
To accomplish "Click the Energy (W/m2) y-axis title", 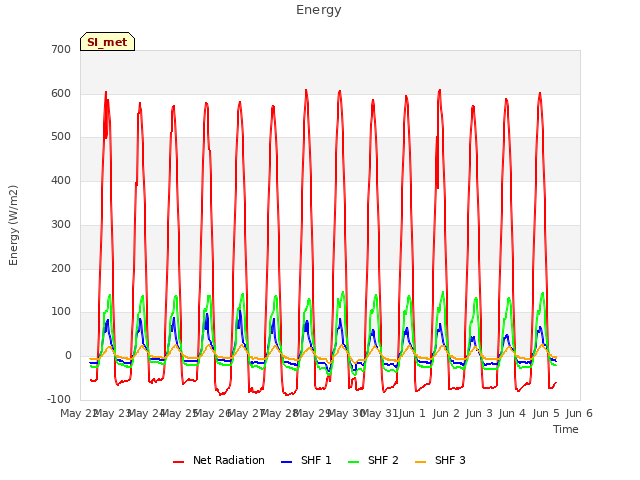I will click(13, 225).
